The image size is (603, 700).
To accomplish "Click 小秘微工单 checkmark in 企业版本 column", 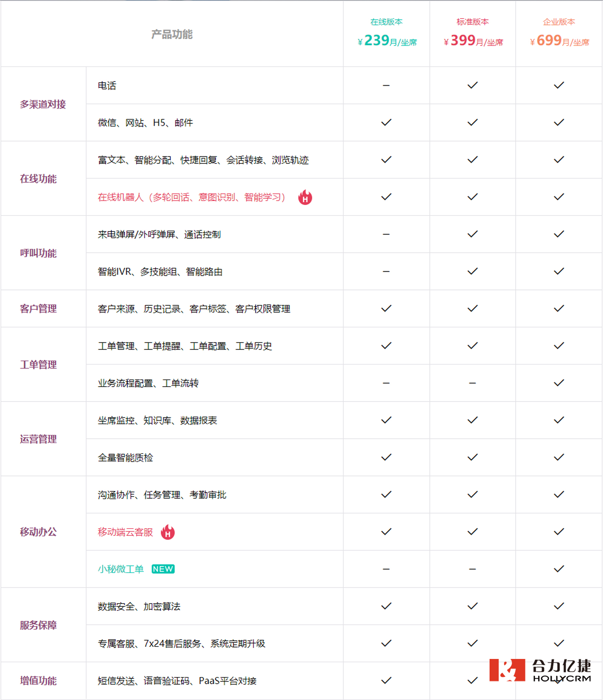I will [559, 569].
